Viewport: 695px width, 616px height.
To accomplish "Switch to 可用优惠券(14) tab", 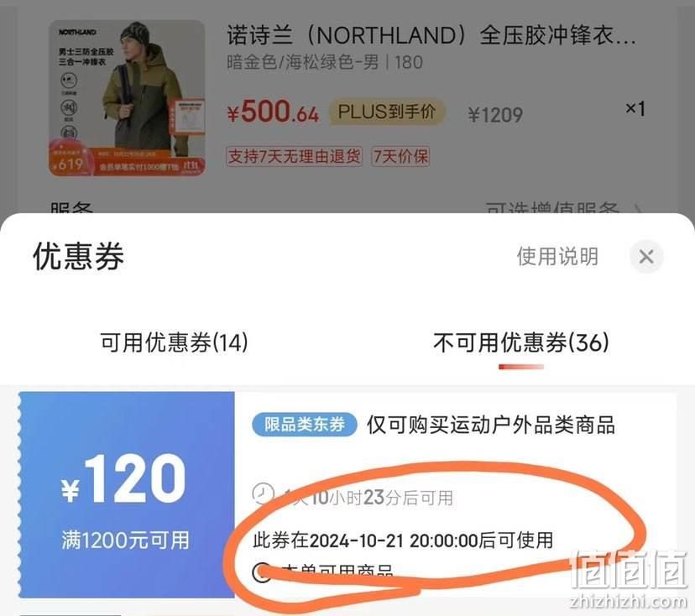I will pyautogui.click(x=175, y=342).
